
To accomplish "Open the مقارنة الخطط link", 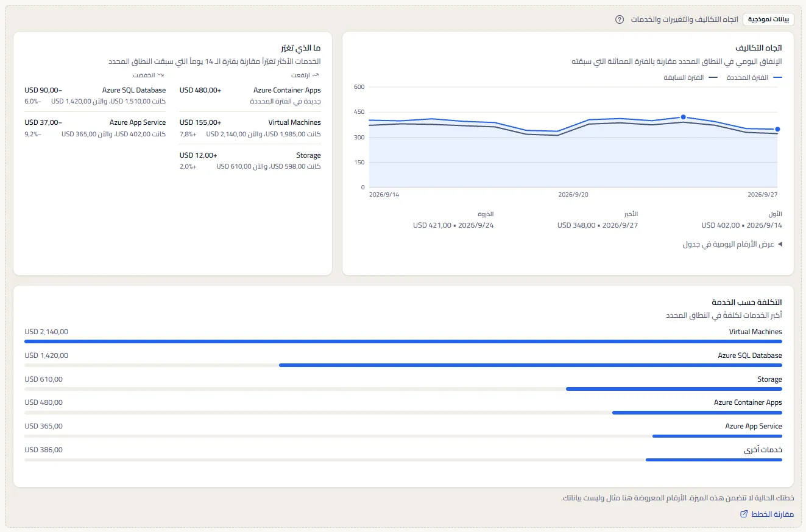I will (x=767, y=514).
